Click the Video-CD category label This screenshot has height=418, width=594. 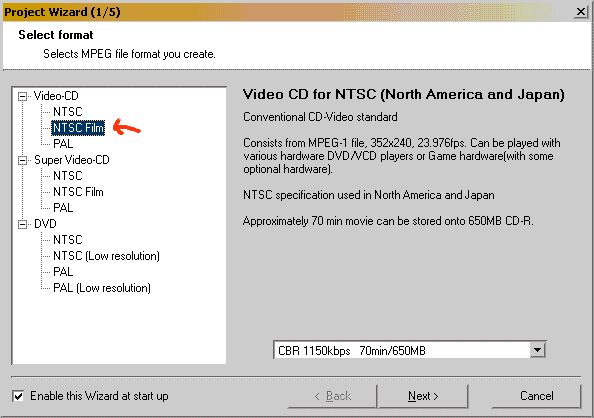56,96
